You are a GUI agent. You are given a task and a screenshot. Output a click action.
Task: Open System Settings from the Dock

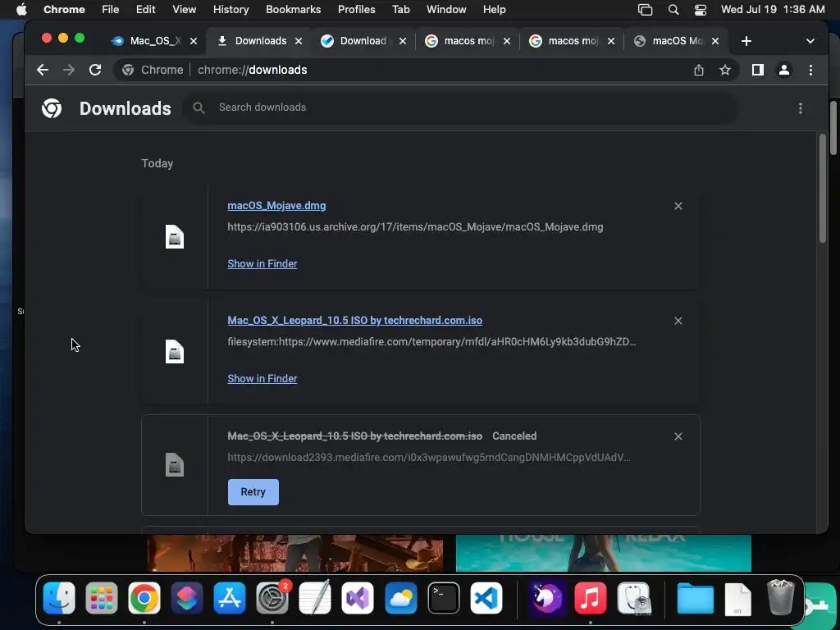pos(272,598)
